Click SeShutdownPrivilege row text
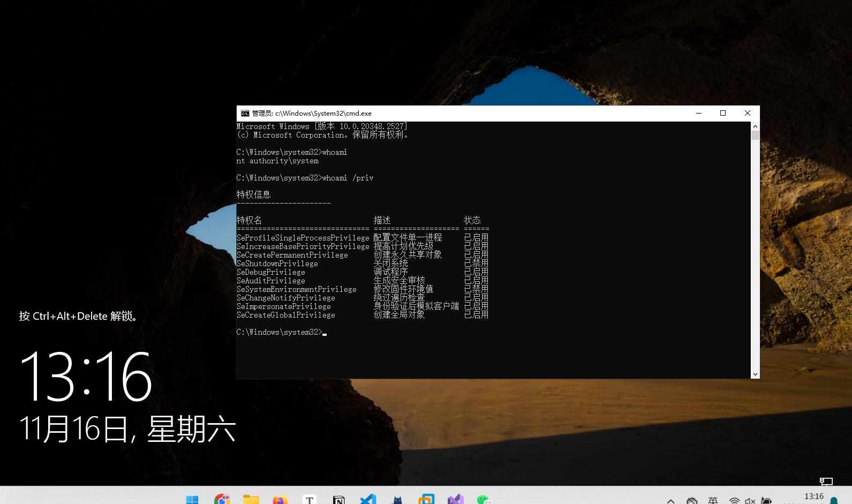The width and height of the screenshot is (852, 504). 277,264
